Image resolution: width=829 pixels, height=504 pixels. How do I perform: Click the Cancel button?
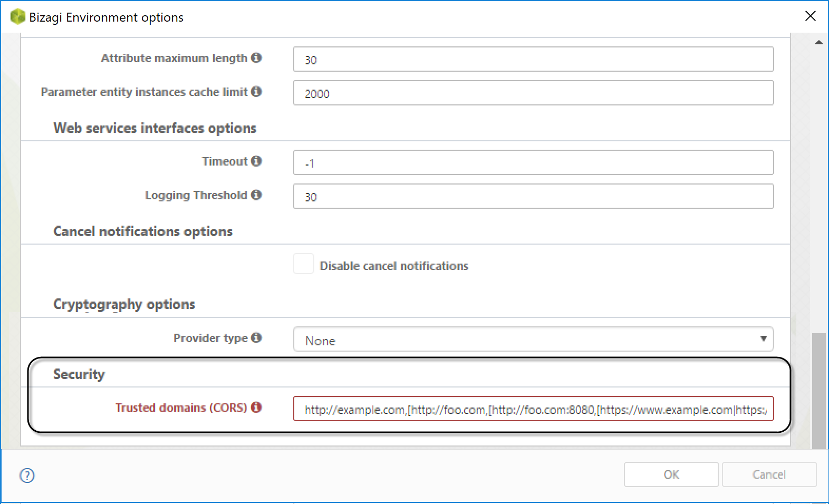point(769,474)
